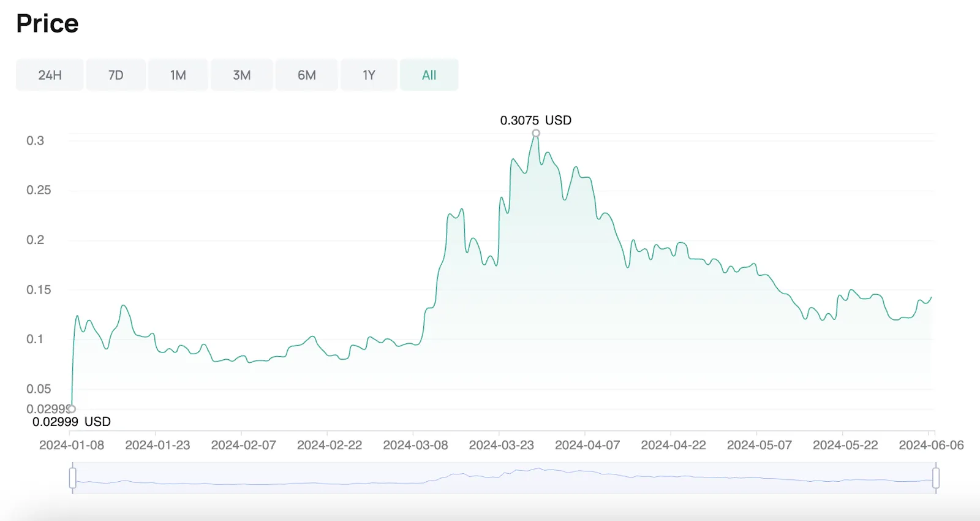Switch chart to 6M range

pyautogui.click(x=307, y=75)
